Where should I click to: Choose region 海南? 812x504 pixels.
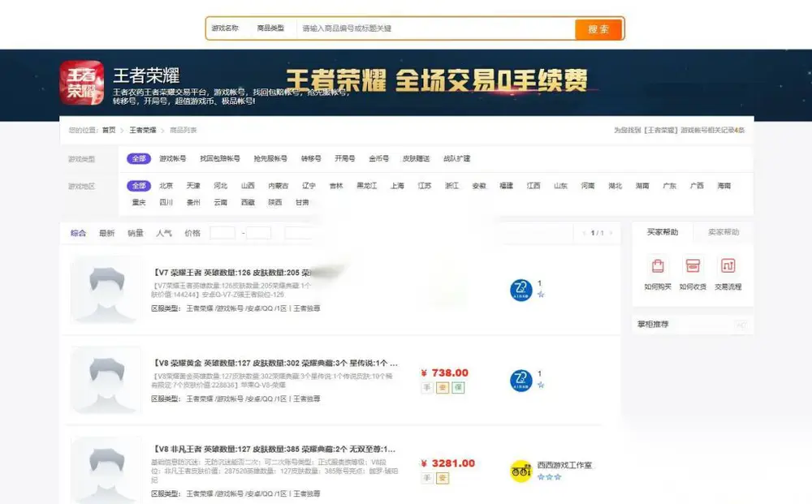click(x=724, y=185)
